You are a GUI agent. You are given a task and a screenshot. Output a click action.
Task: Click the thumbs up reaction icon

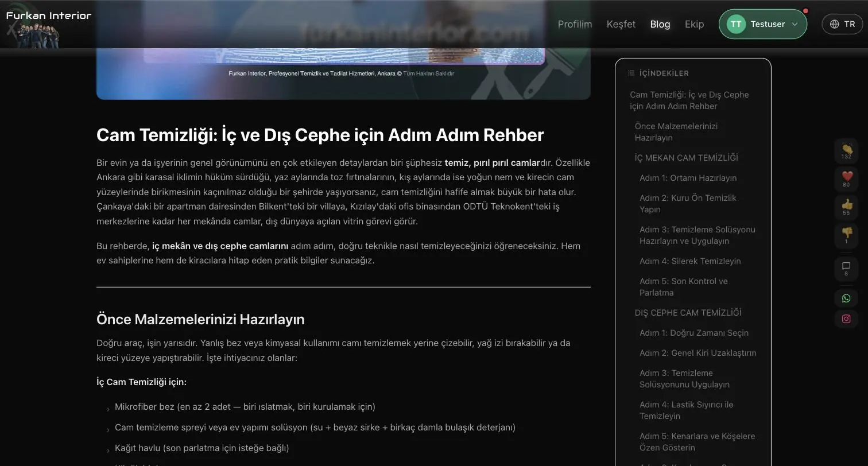pyautogui.click(x=846, y=205)
